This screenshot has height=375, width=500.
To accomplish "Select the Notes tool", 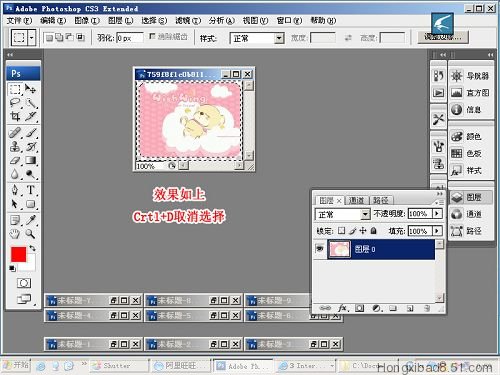I will tap(15, 220).
